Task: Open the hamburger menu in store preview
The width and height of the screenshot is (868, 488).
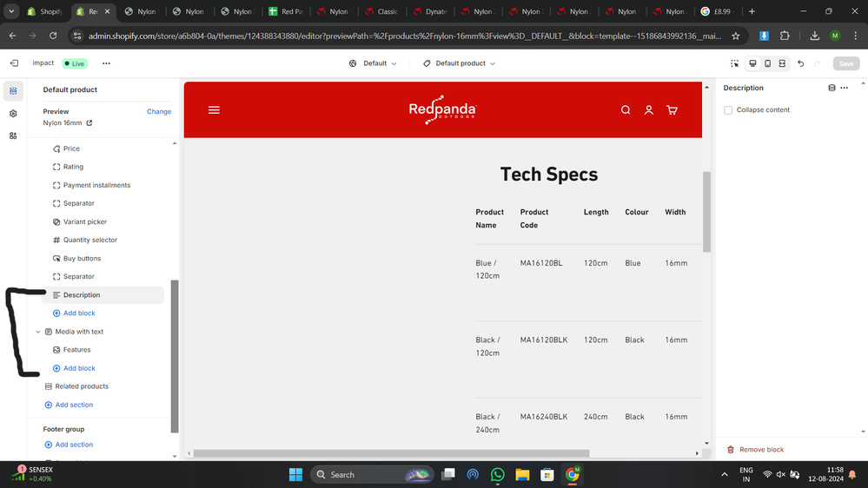Action: [x=214, y=110]
